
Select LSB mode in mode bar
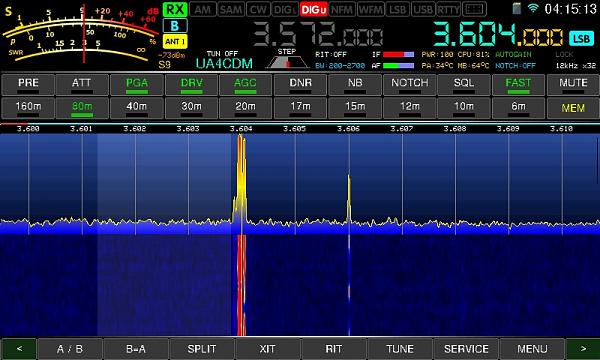(x=398, y=10)
